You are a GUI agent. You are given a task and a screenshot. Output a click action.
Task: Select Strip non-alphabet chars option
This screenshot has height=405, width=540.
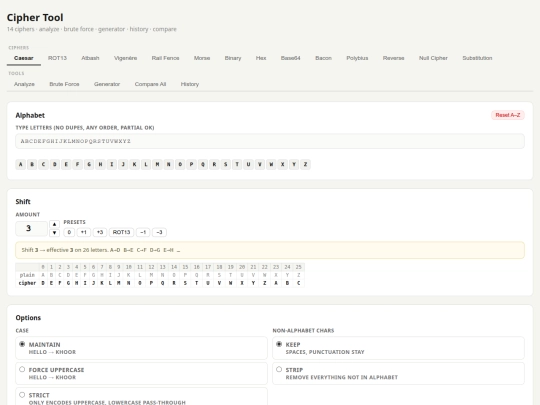click(x=398, y=373)
